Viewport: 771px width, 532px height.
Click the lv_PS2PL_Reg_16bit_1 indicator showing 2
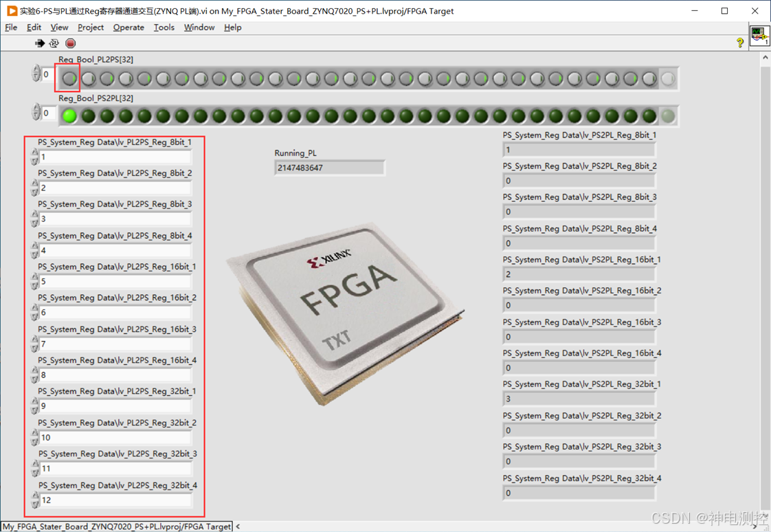tap(579, 274)
